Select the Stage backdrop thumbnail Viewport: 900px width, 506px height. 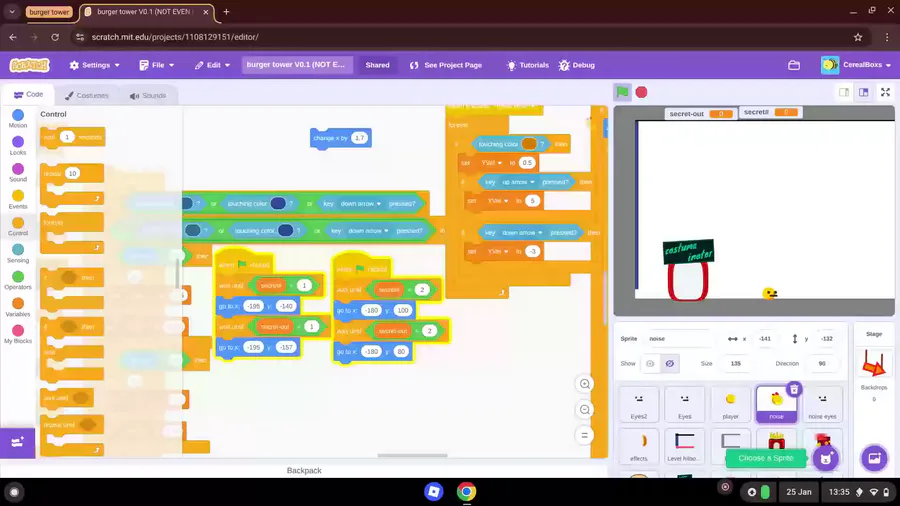874,364
